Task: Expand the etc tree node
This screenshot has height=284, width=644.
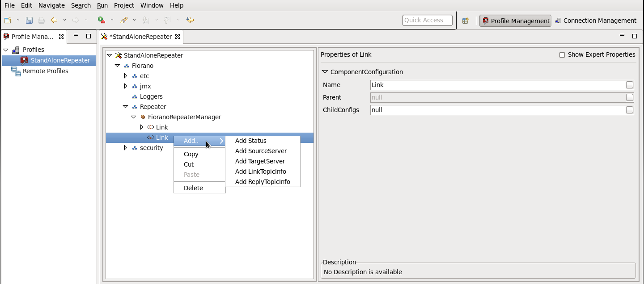Action: click(126, 76)
